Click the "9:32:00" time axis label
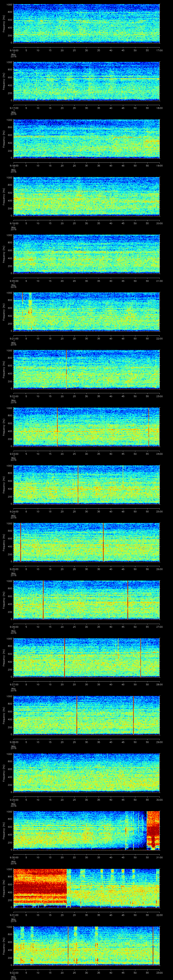 pyautogui.click(x=14, y=972)
